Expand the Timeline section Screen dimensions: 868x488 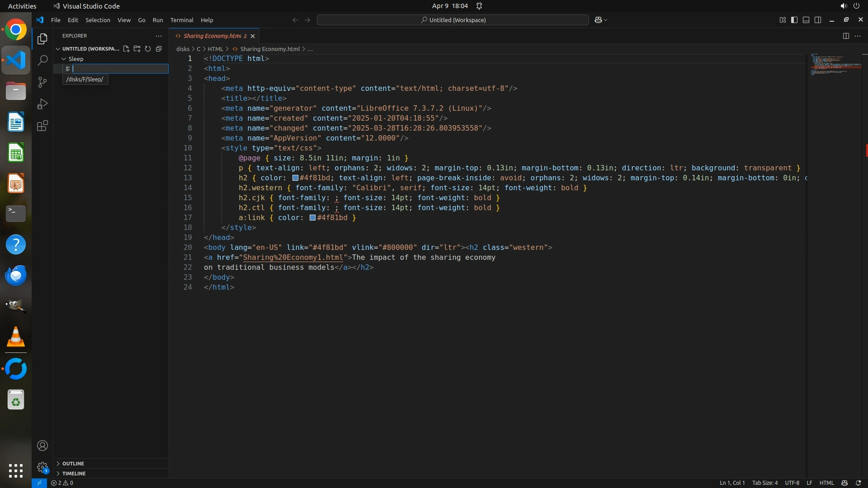tap(74, 474)
